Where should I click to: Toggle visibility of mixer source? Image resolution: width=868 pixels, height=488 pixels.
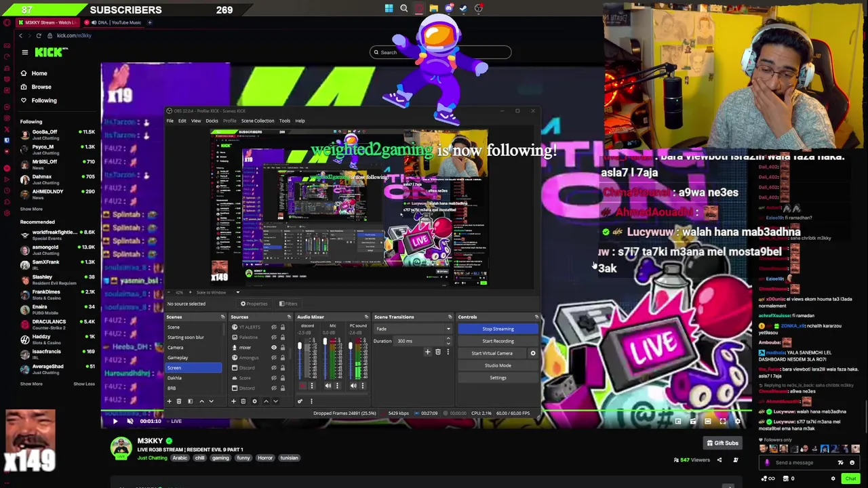tap(274, 348)
